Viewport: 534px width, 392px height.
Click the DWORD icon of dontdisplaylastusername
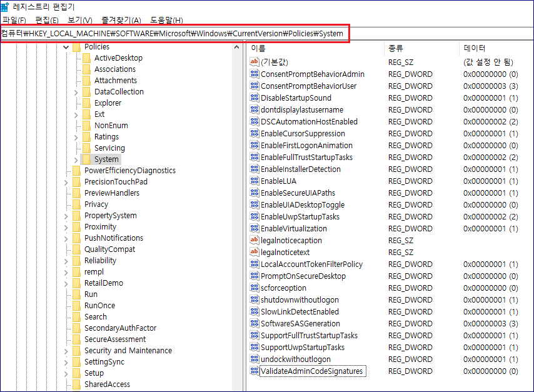coord(254,109)
